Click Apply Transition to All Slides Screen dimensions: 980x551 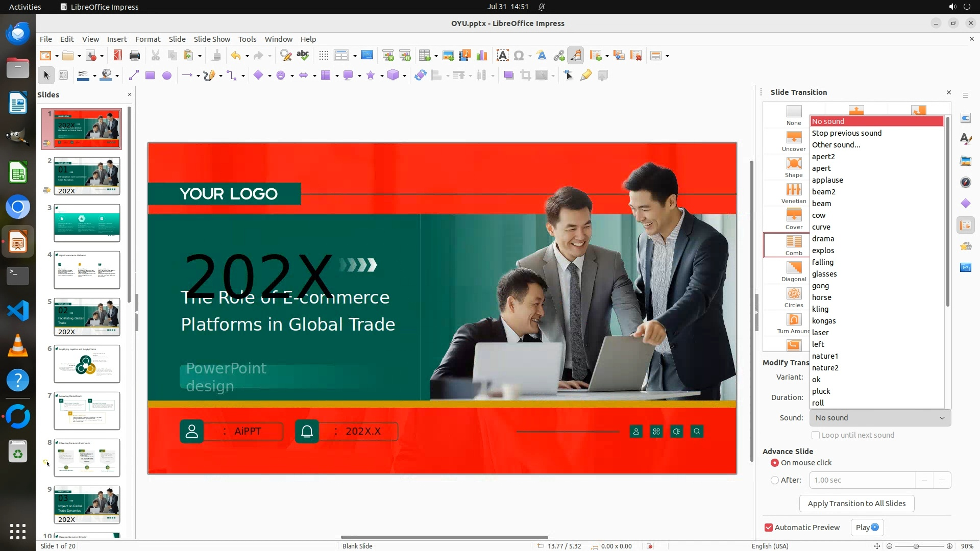856,504
